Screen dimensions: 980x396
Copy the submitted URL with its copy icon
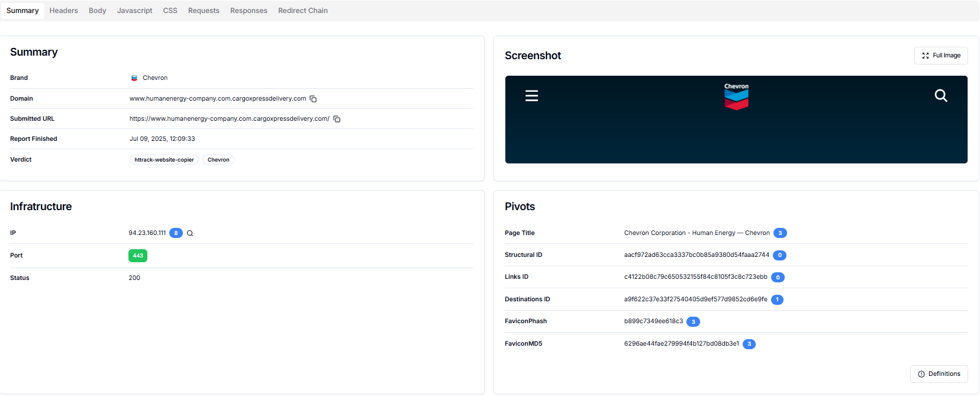[337, 119]
